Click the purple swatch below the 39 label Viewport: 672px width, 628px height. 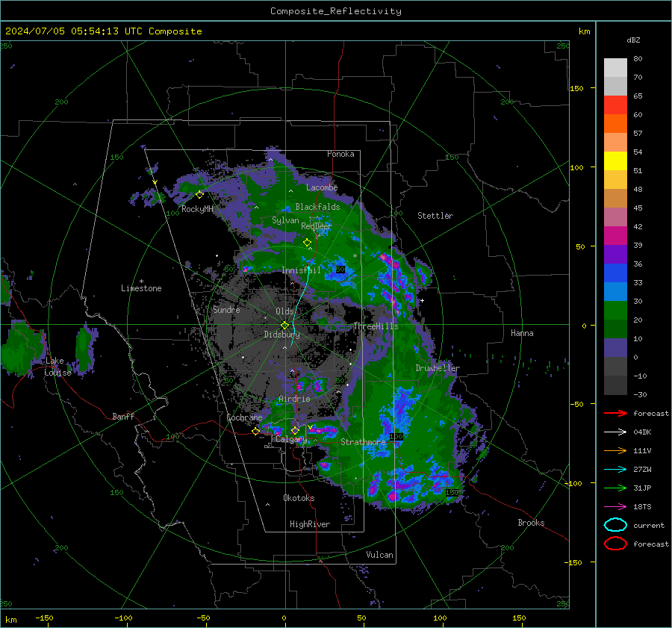[615, 254]
